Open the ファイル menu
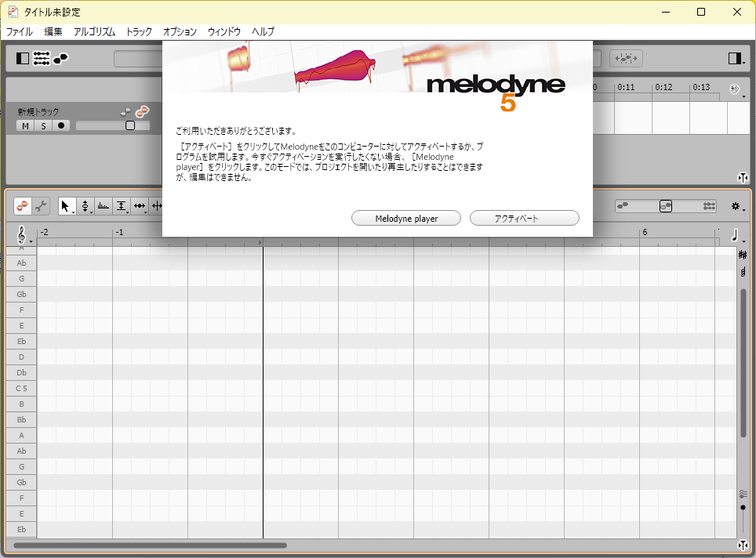 (x=20, y=32)
